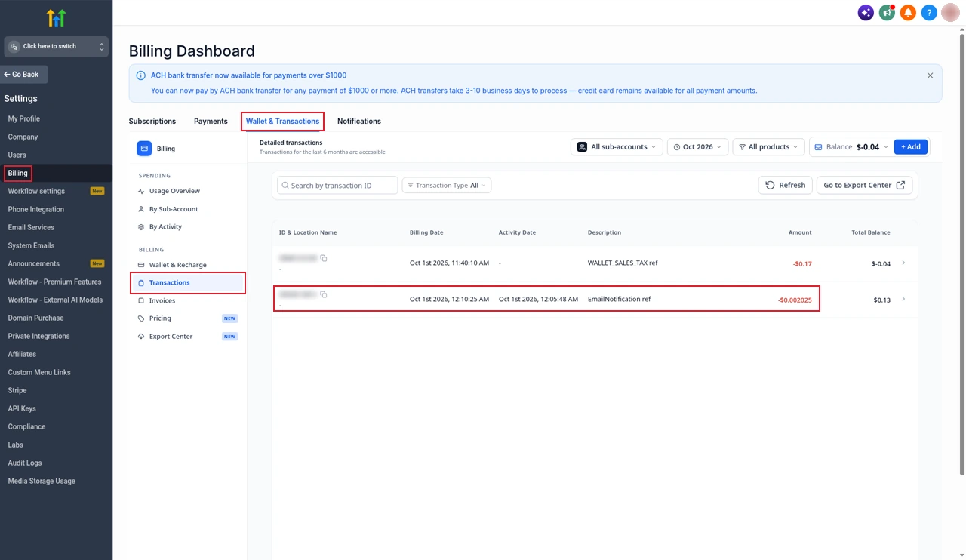Open Email Services settings
The height and width of the screenshot is (560, 966).
point(31,227)
